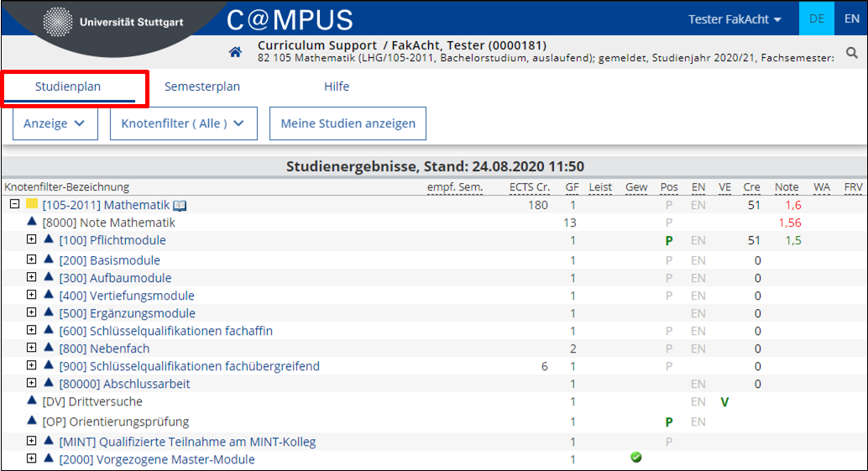Open the Anzeige dropdown
This screenshot has width=868, height=471.
[55, 123]
